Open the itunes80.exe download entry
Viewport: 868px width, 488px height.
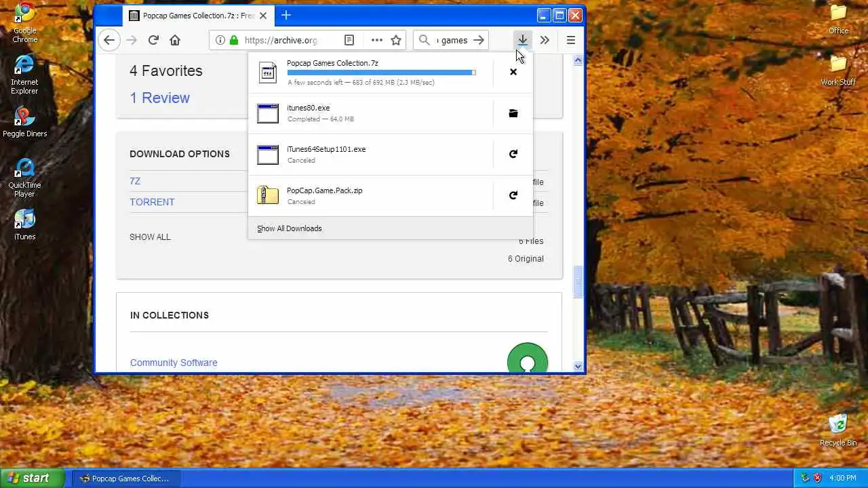pos(371,113)
